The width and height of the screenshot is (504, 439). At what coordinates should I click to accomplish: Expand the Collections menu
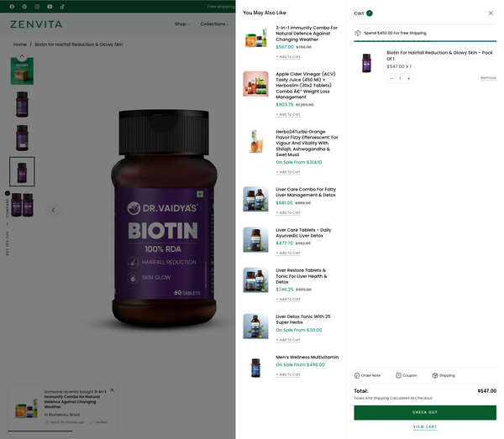pos(215,24)
